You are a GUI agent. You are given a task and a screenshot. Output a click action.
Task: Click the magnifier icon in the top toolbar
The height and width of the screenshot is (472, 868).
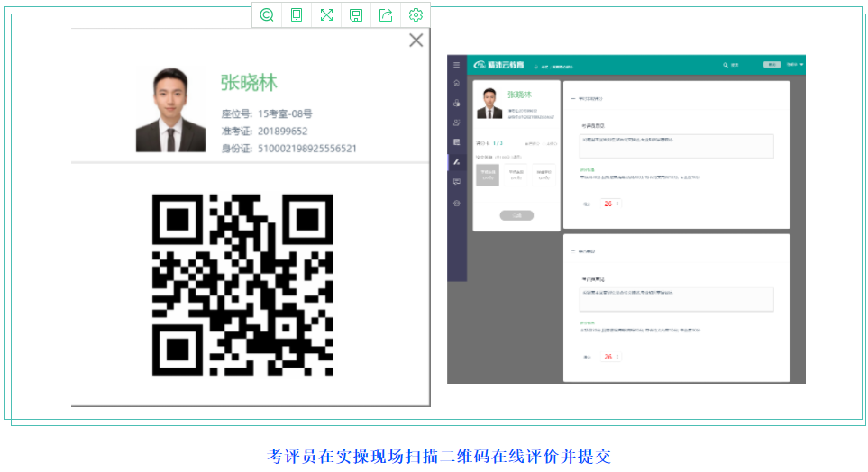[267, 15]
